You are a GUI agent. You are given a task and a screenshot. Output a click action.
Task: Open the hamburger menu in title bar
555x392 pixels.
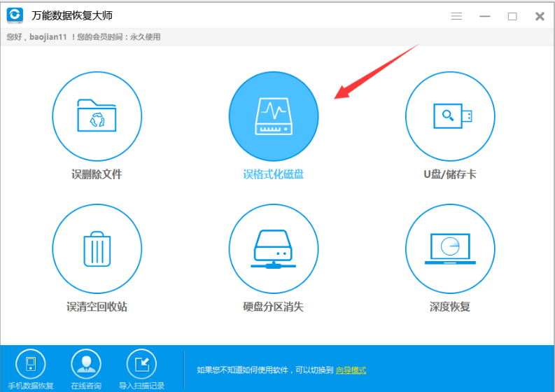(456, 16)
